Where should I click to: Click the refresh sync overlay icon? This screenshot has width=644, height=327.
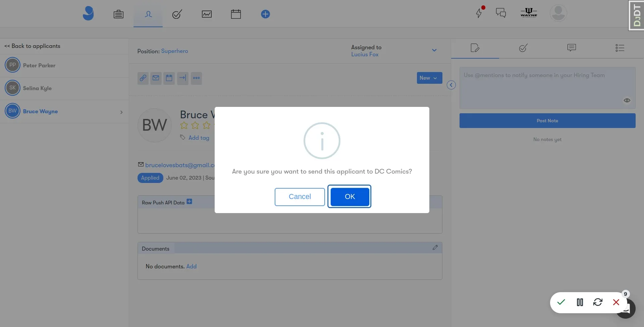(598, 302)
